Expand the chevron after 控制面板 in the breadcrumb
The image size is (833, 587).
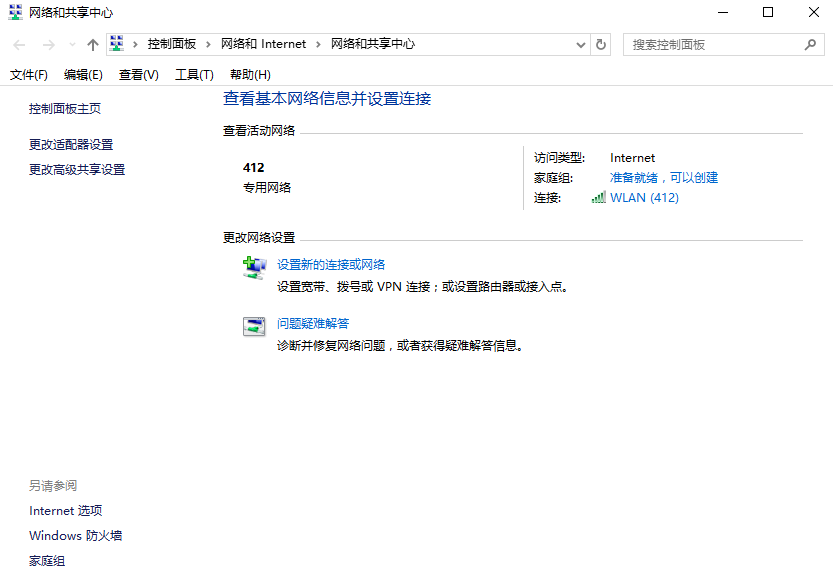pos(208,45)
